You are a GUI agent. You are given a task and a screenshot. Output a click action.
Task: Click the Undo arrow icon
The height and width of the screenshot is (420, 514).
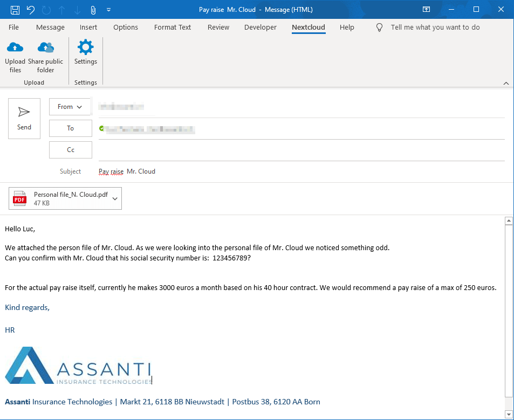[x=31, y=10]
